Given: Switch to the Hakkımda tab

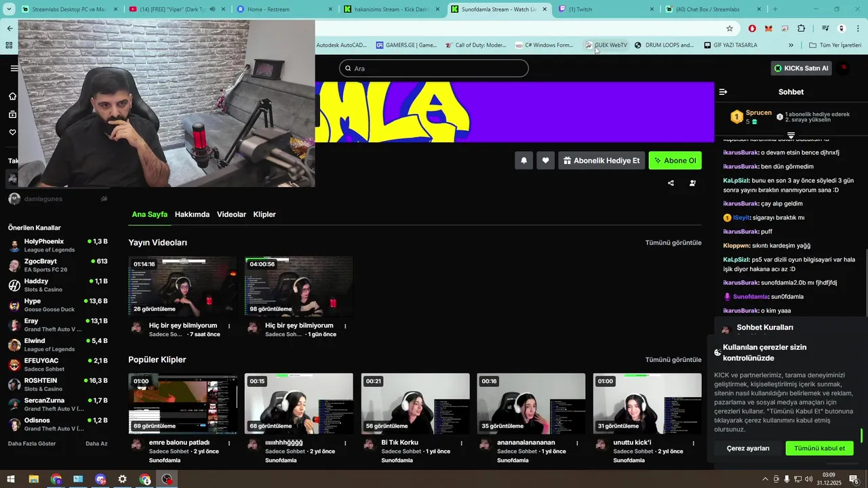Looking at the screenshot, I should (x=192, y=214).
